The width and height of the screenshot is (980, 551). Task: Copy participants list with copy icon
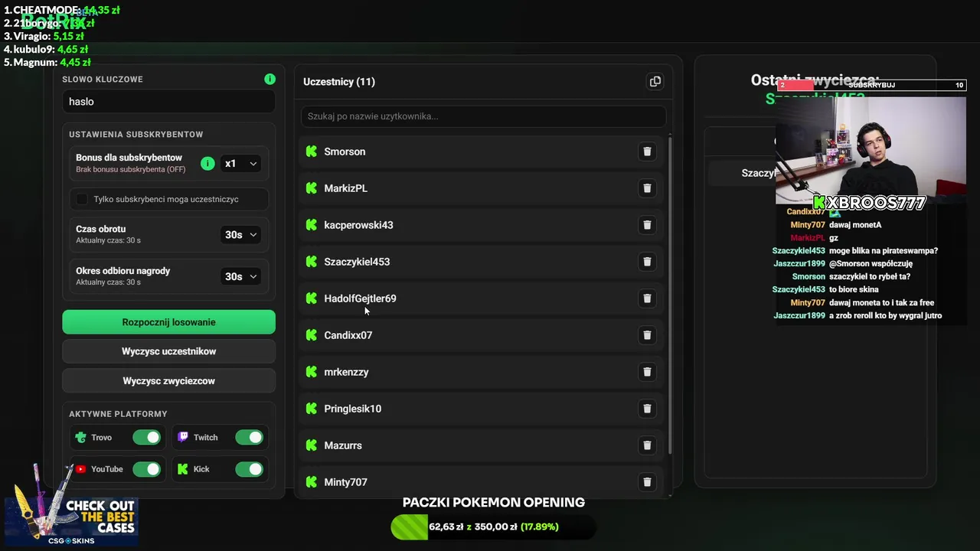tap(655, 82)
